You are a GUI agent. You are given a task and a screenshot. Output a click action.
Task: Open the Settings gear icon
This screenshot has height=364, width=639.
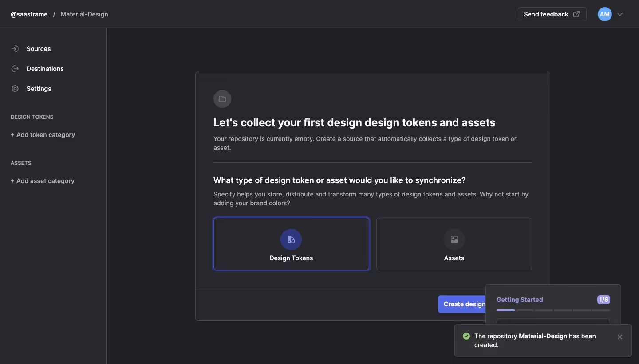coord(15,89)
